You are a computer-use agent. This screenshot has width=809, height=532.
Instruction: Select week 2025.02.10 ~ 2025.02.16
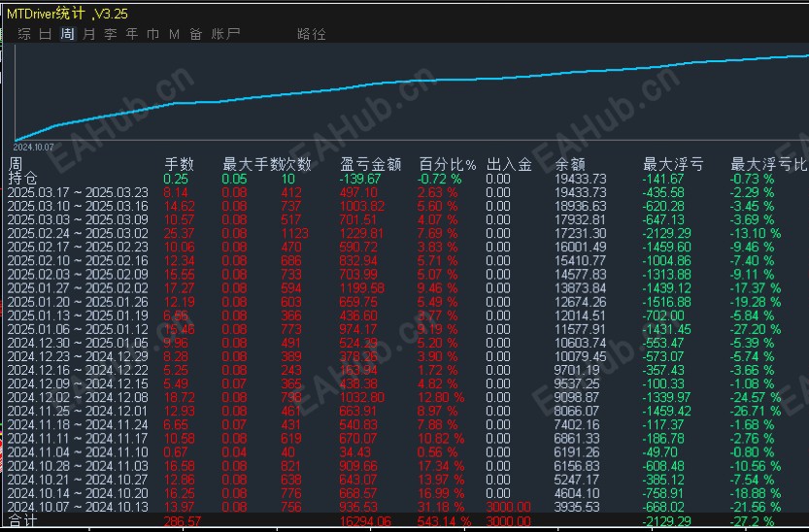pyautogui.click(x=78, y=261)
